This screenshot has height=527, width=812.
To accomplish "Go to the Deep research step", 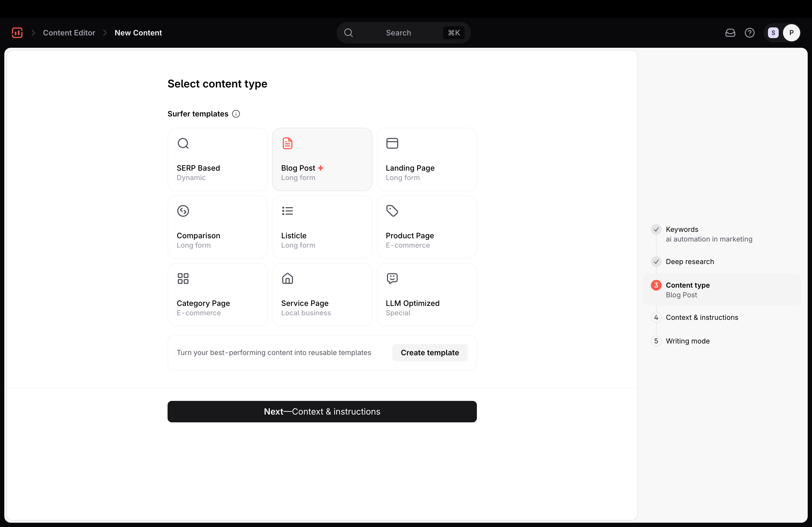I will click(x=690, y=261).
